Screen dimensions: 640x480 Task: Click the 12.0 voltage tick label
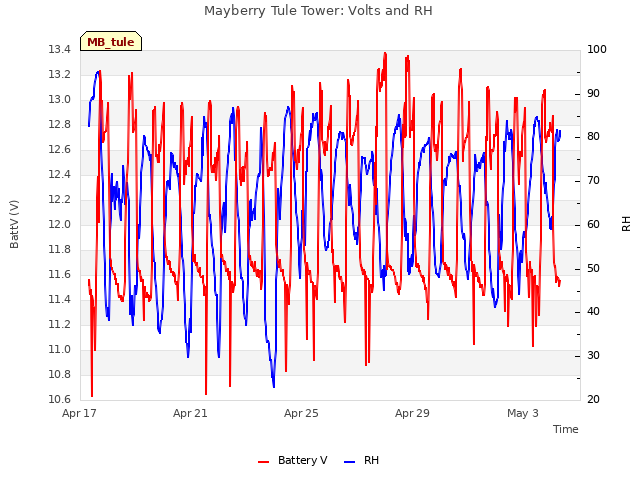click(x=60, y=224)
